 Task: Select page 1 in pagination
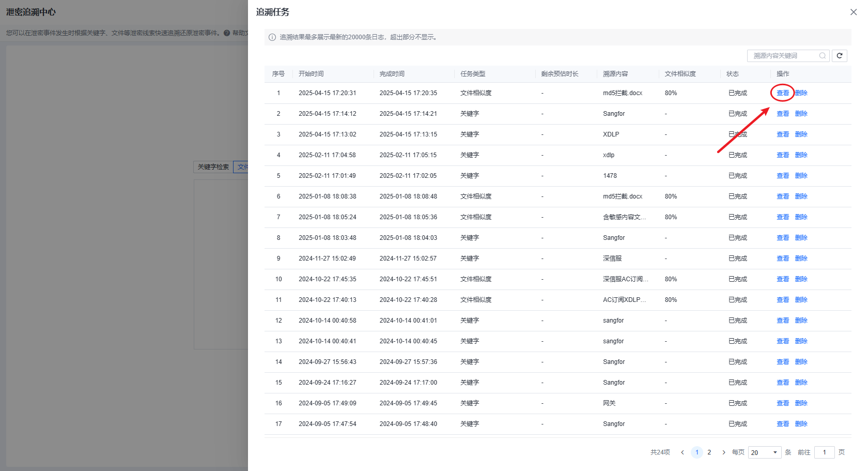coord(696,452)
